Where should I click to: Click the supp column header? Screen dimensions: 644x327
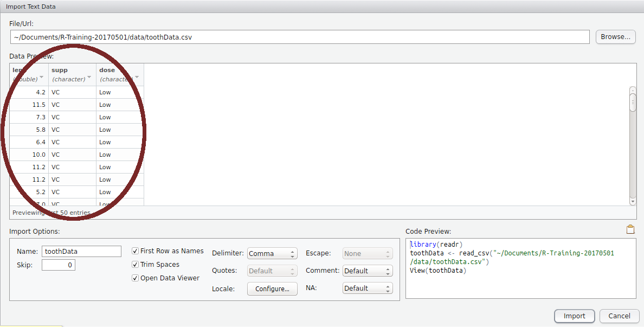pyautogui.click(x=68, y=70)
